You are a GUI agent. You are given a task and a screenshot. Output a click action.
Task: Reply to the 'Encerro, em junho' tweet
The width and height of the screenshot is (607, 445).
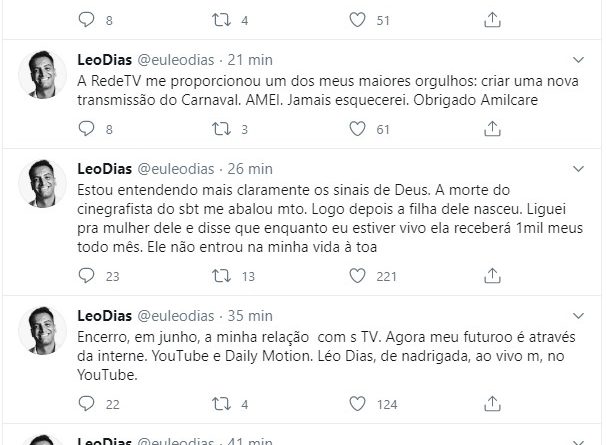click(x=85, y=404)
